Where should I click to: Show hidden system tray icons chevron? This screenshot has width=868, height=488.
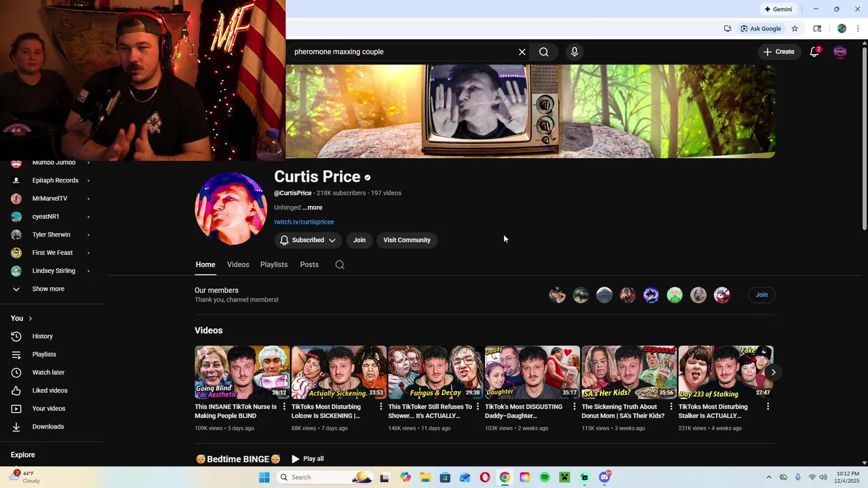[x=768, y=477]
